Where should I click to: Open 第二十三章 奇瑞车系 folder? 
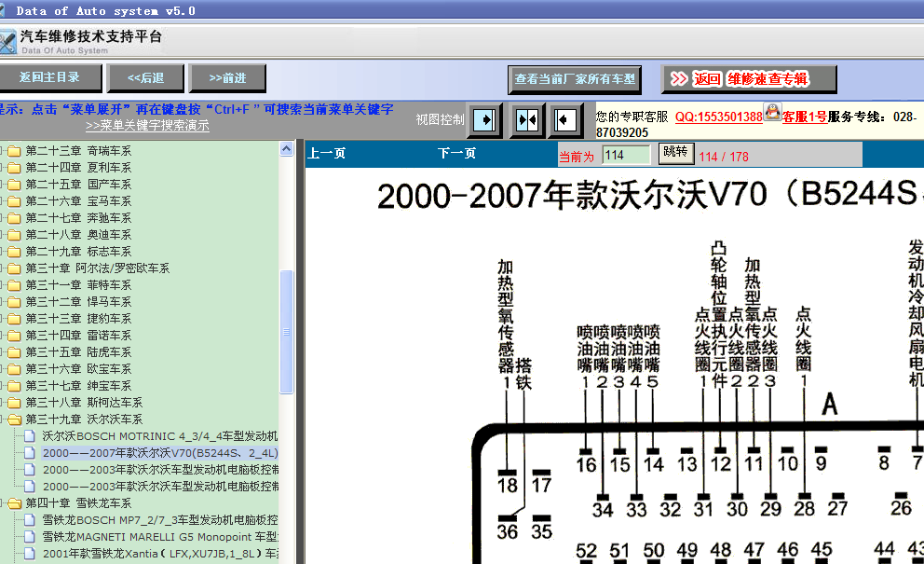click(x=78, y=151)
